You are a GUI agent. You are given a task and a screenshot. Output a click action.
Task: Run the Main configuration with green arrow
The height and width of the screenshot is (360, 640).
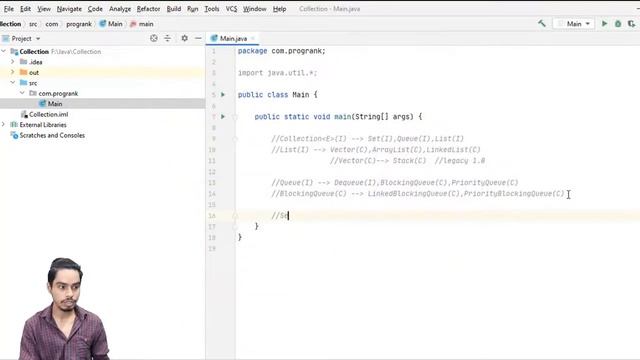tap(604, 24)
